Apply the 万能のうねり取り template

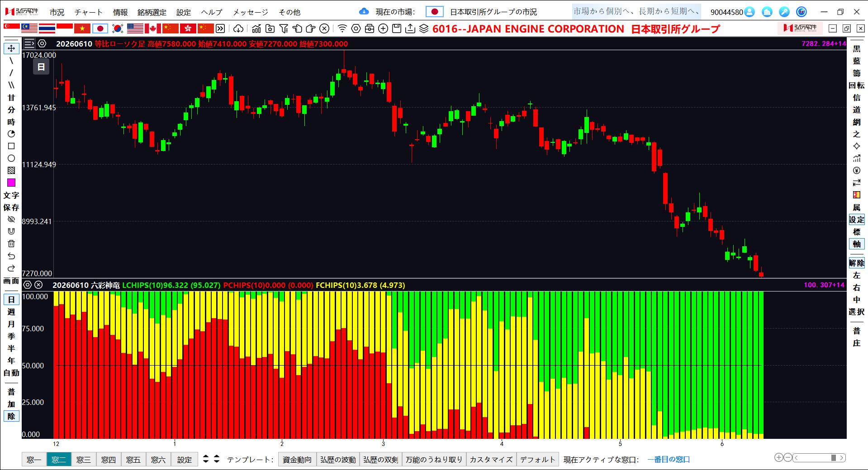[434, 460]
